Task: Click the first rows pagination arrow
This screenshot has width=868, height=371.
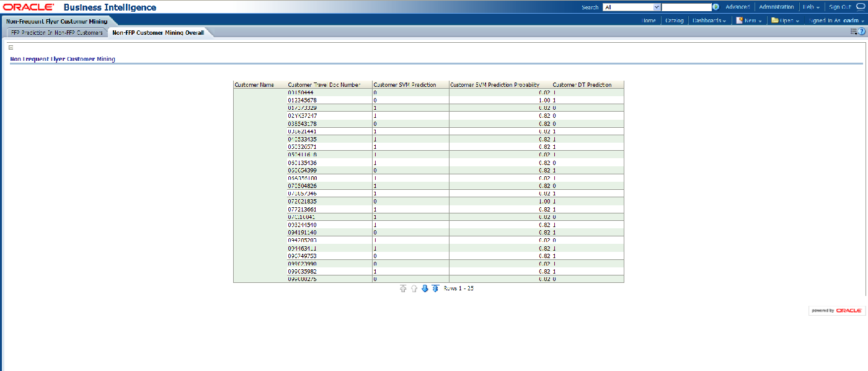Action: (403, 288)
